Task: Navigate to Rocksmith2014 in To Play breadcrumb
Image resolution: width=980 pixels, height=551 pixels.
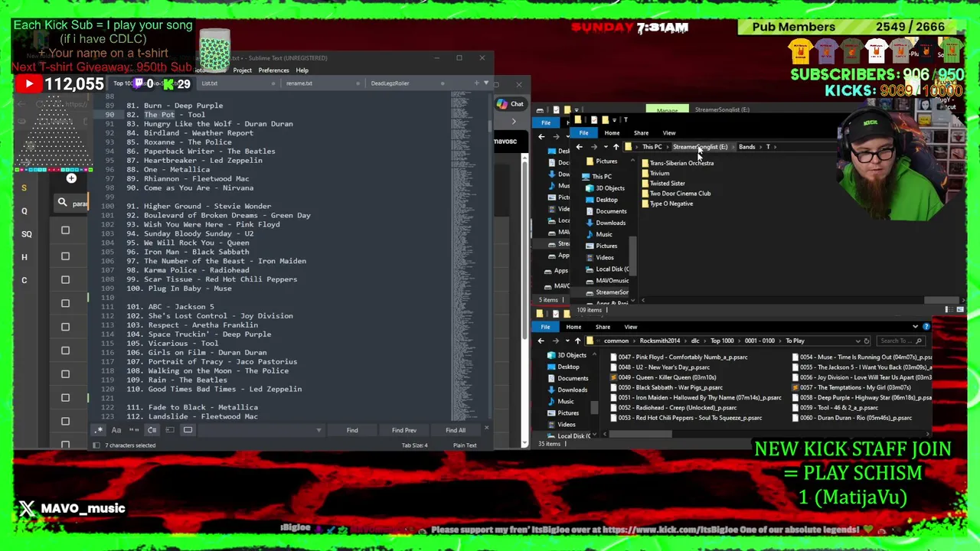Action: click(x=659, y=341)
